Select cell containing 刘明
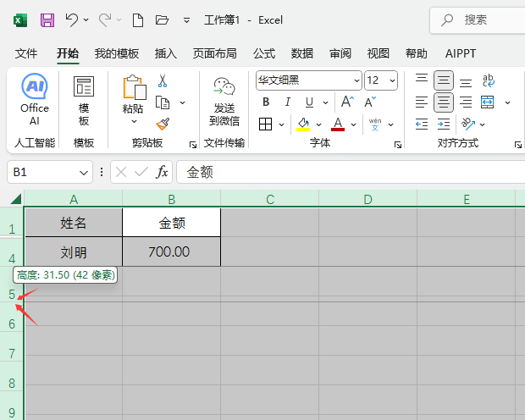This screenshot has height=420, width=525. 74,251
